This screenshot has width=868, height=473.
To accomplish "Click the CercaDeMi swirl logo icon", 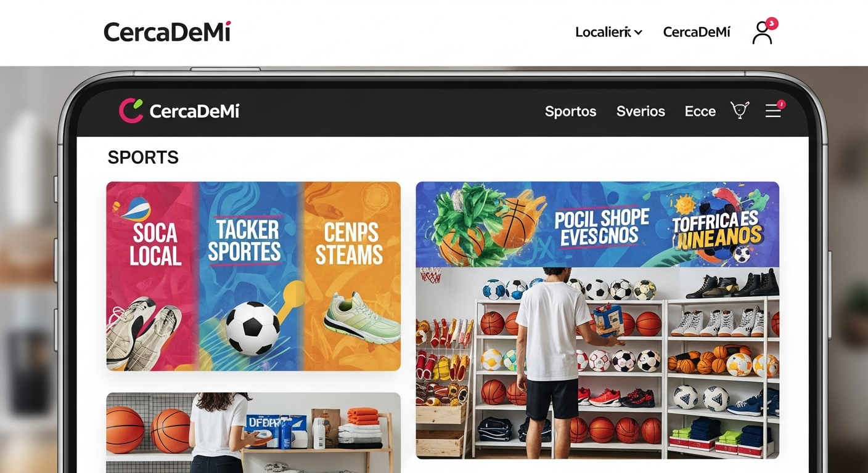I will point(131,111).
